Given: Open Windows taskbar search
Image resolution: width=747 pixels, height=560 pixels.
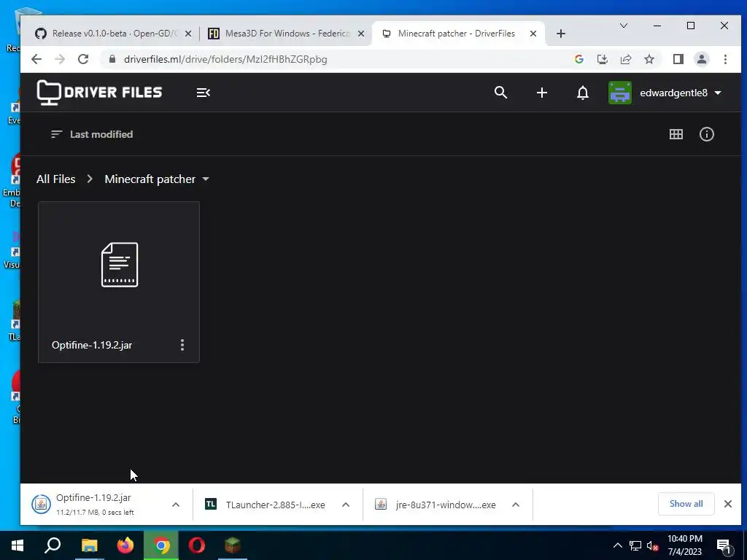Looking at the screenshot, I should [53, 545].
